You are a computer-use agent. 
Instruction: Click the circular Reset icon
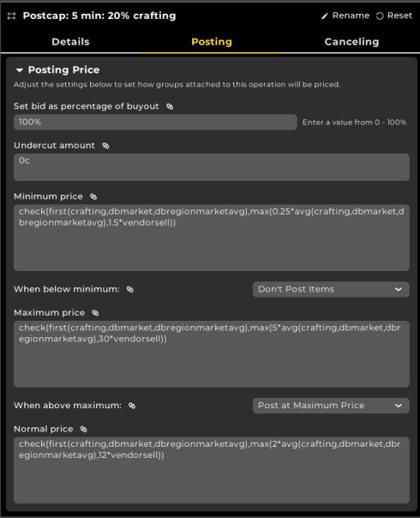tap(380, 15)
